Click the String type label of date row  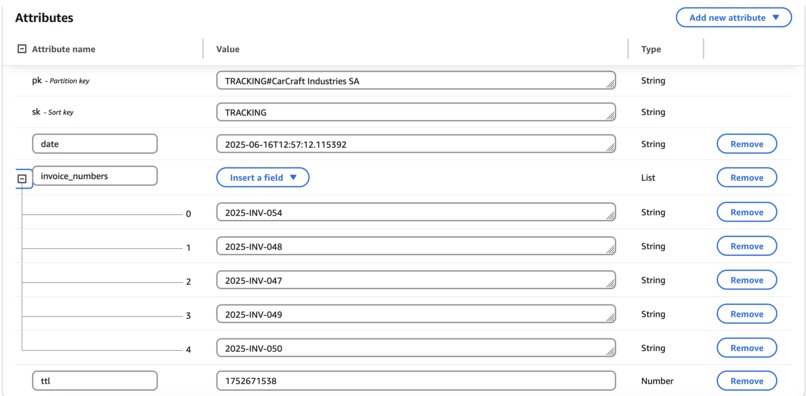click(x=653, y=144)
